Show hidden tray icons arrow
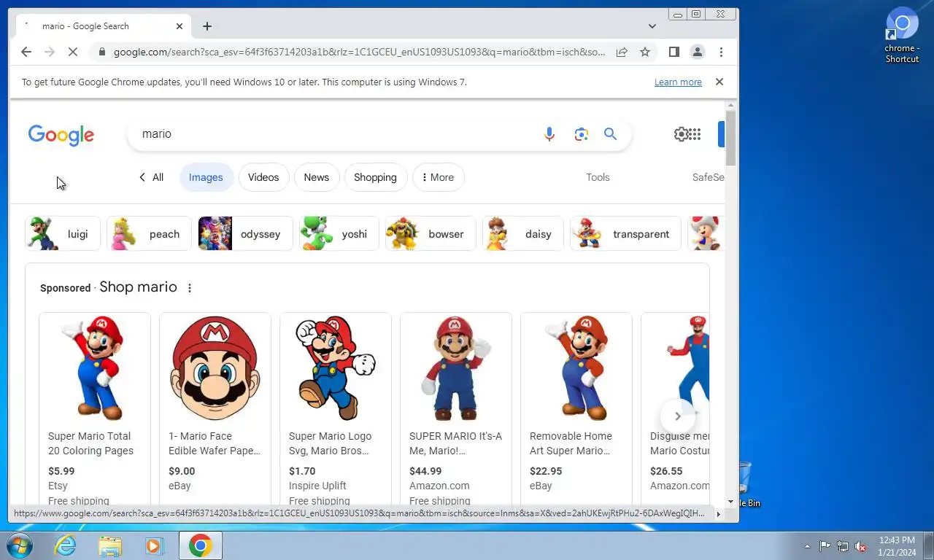Viewport: 934px width, 560px height. coord(807,546)
